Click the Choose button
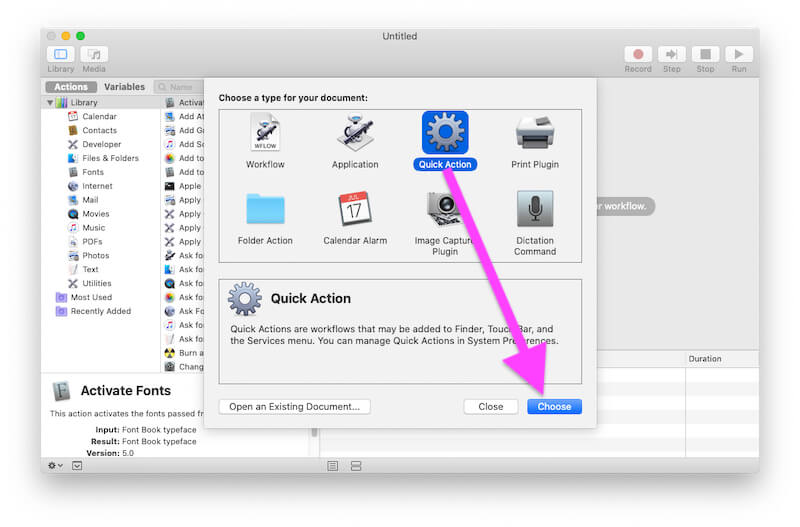Viewport: 800px width, 527px height. 554,407
